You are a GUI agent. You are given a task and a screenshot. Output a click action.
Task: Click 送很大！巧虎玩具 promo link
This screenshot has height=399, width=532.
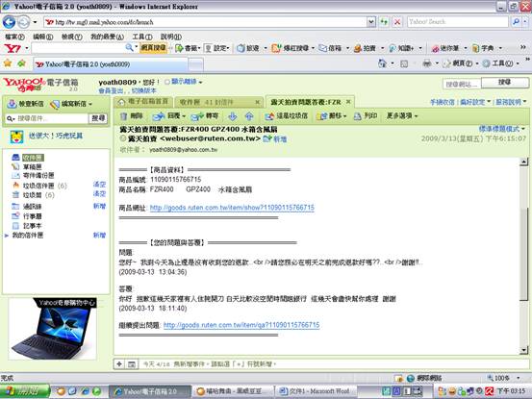point(56,136)
